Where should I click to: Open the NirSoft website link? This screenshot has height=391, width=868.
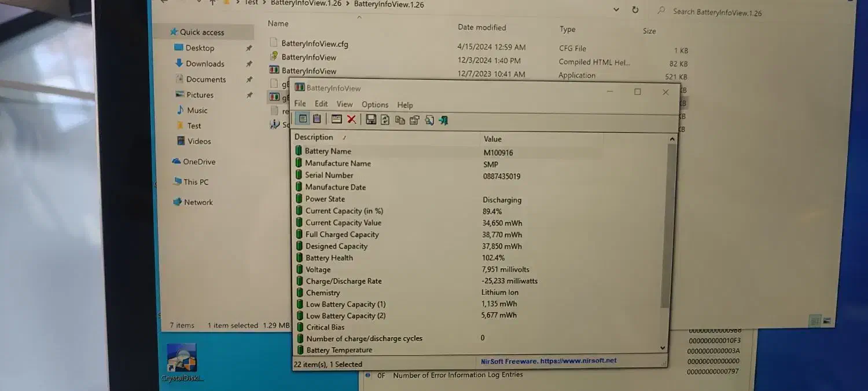549,361
